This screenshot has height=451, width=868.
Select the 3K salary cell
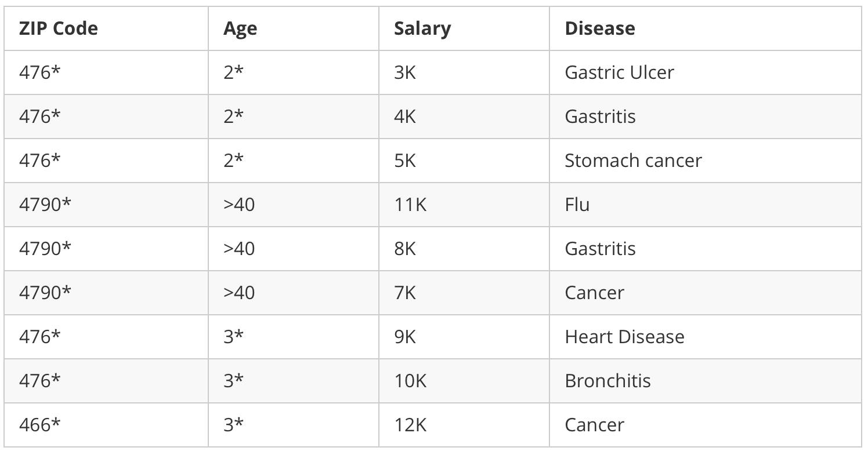coord(405,72)
